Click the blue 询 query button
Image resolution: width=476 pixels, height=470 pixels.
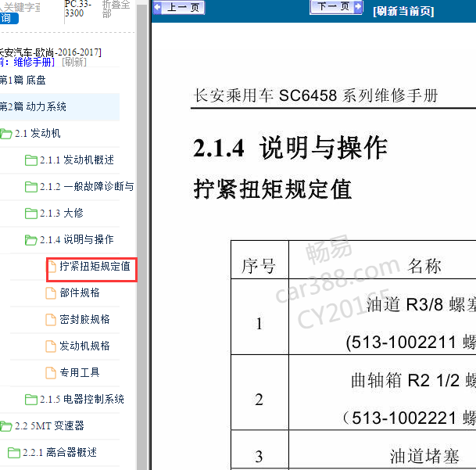9,18
